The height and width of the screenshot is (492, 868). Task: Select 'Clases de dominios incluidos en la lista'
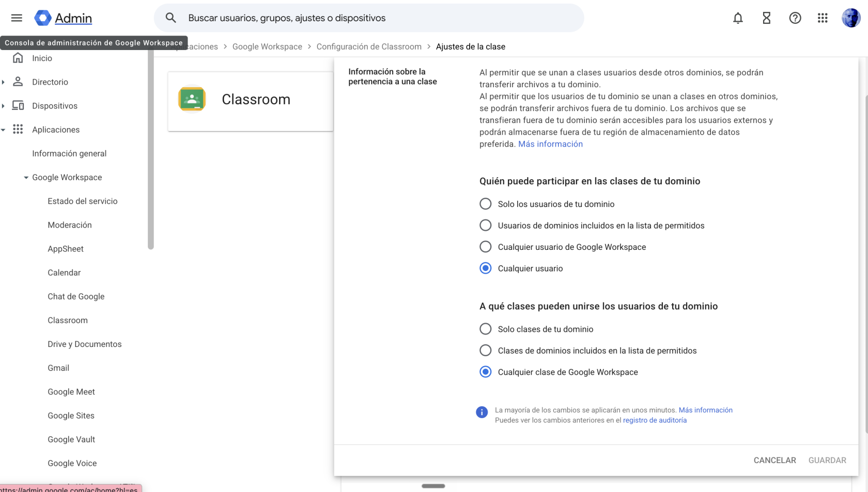[588, 351]
